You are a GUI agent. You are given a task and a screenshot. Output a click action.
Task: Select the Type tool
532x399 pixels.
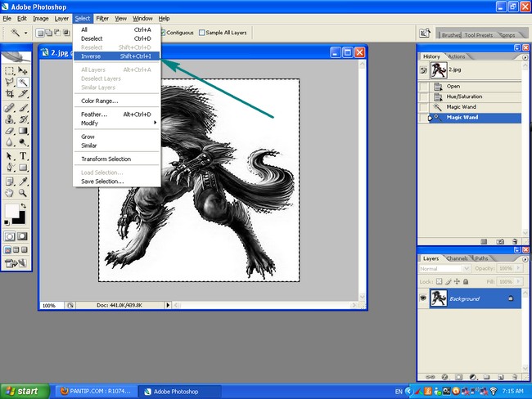point(23,156)
